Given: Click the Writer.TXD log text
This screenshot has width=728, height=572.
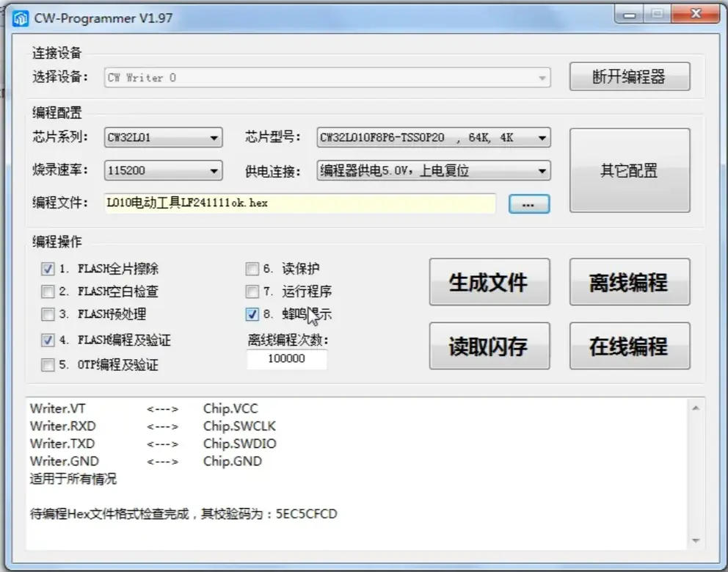Looking at the screenshot, I should [62, 444].
